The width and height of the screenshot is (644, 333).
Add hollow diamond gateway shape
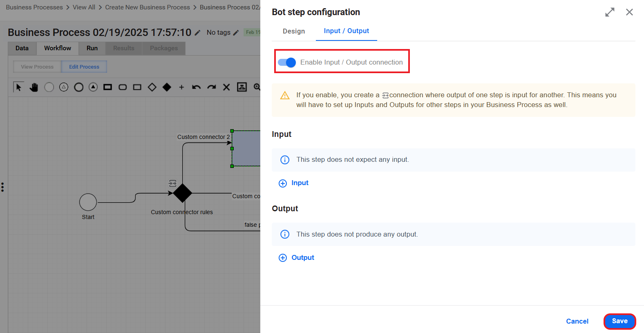point(152,87)
